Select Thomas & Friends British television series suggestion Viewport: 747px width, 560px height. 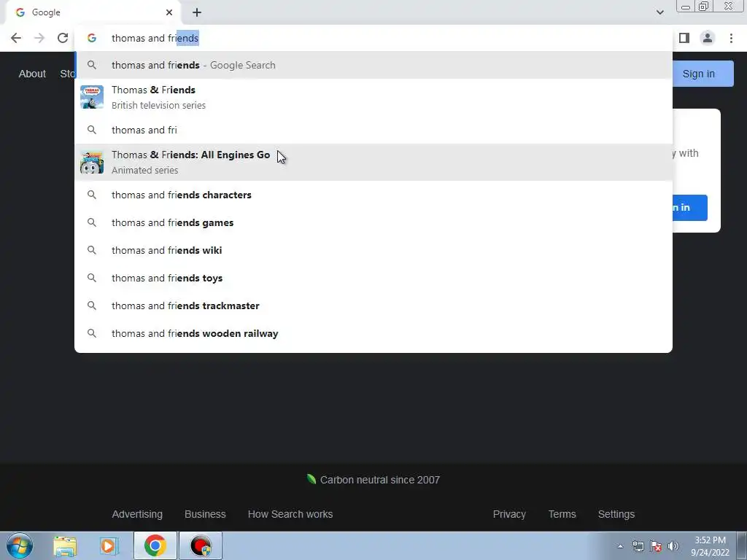pyautogui.click(x=373, y=97)
